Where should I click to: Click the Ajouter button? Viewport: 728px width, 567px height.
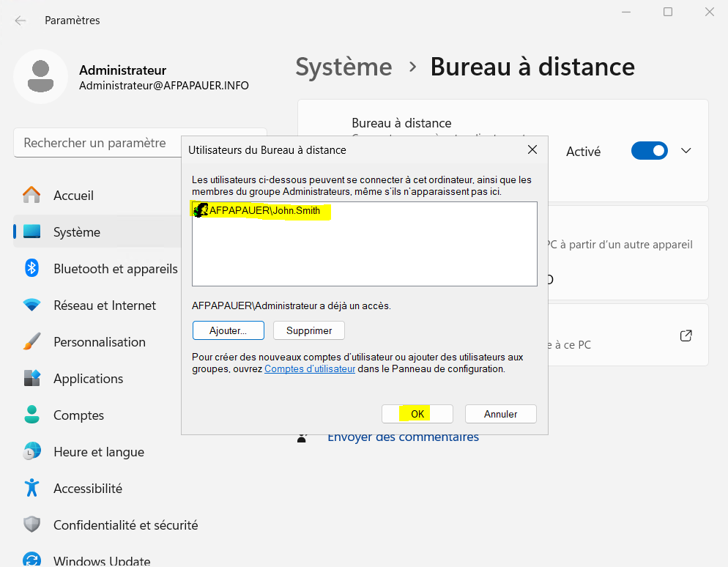(228, 330)
